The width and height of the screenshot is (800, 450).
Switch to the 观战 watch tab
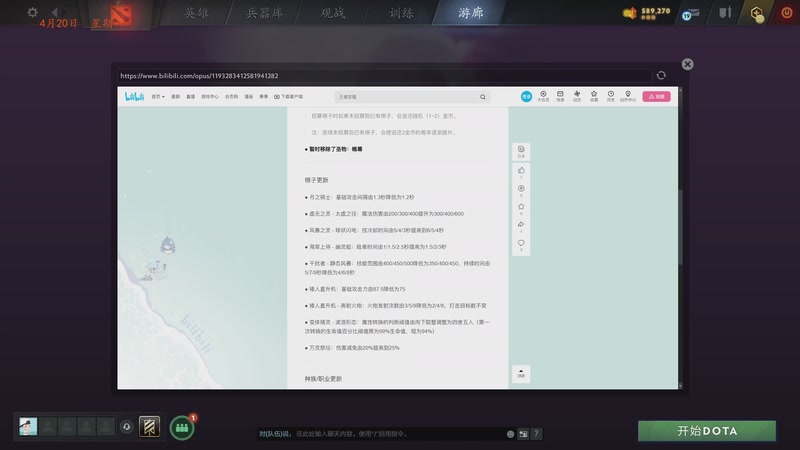[x=333, y=13]
